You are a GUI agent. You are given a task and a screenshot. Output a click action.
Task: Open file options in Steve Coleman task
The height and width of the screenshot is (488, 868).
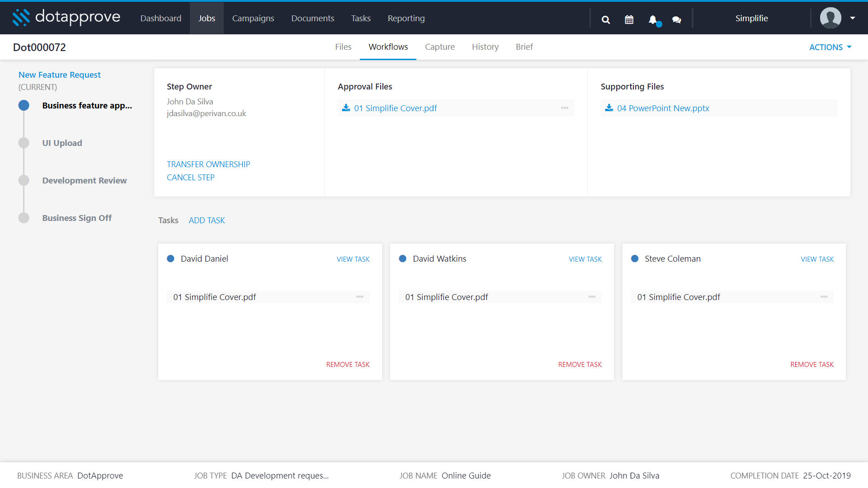click(x=824, y=297)
